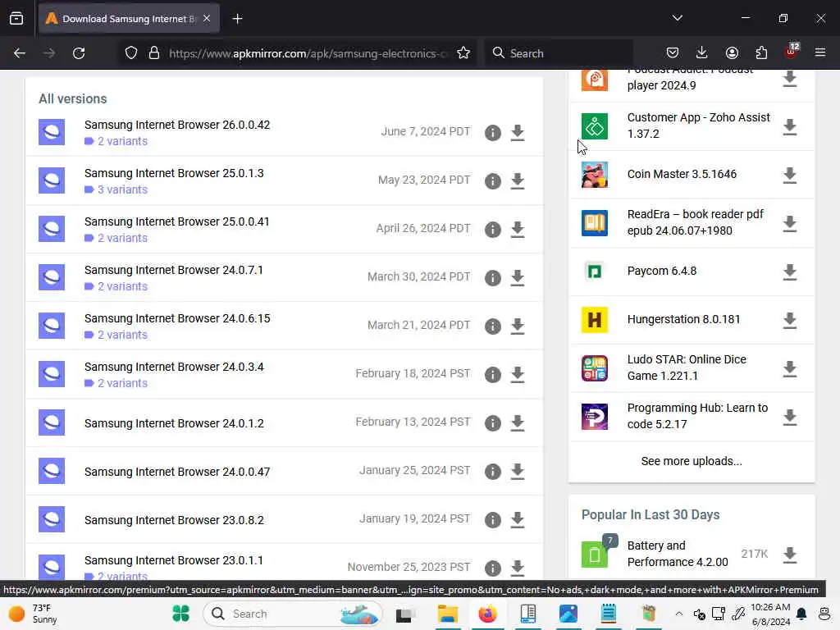The height and width of the screenshot is (630, 840).
Task: Open Samsung Internet Browser 25.0.1.3 version page
Action: (x=174, y=173)
